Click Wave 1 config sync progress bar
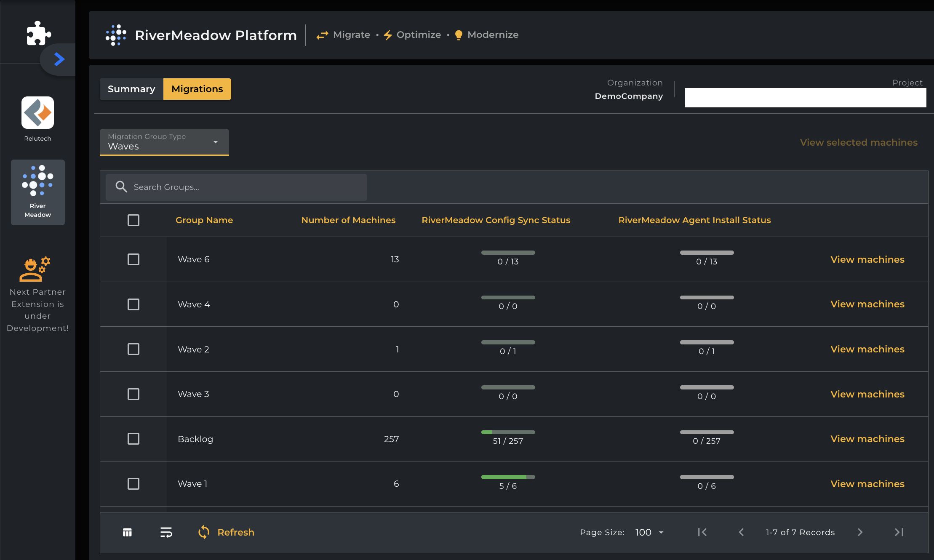The height and width of the screenshot is (560, 934). [x=508, y=477]
